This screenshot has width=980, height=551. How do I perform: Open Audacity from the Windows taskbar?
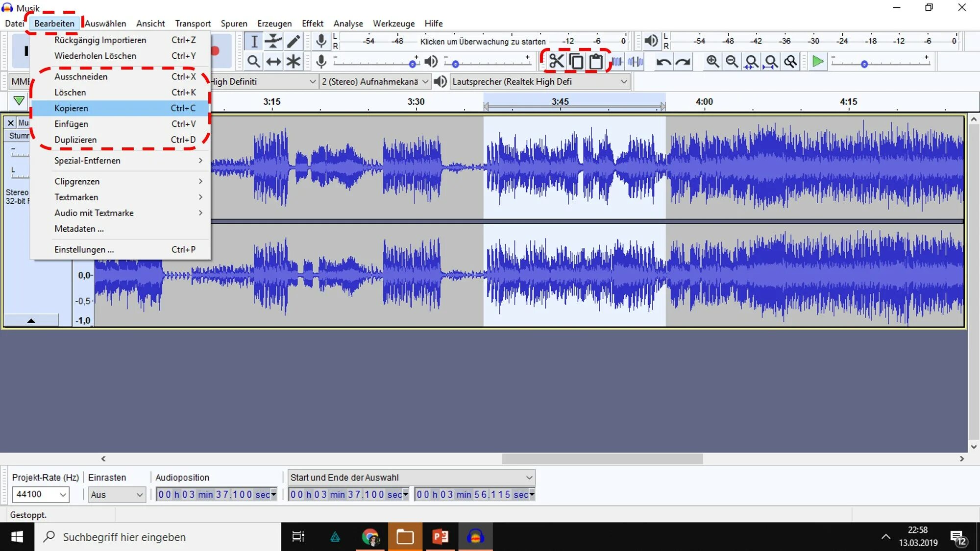pyautogui.click(x=475, y=537)
